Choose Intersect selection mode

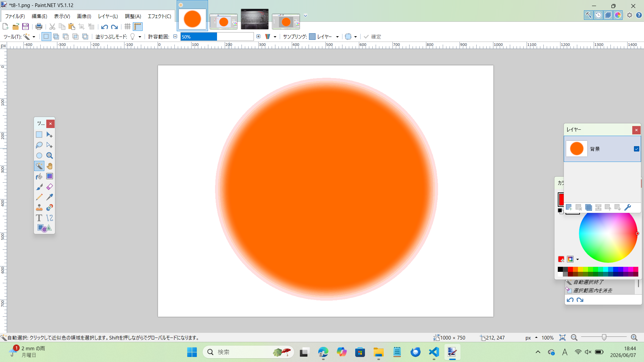coord(75,37)
